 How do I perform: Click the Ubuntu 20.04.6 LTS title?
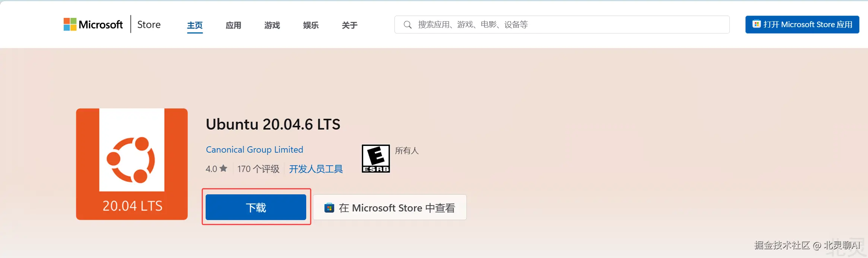pos(273,124)
